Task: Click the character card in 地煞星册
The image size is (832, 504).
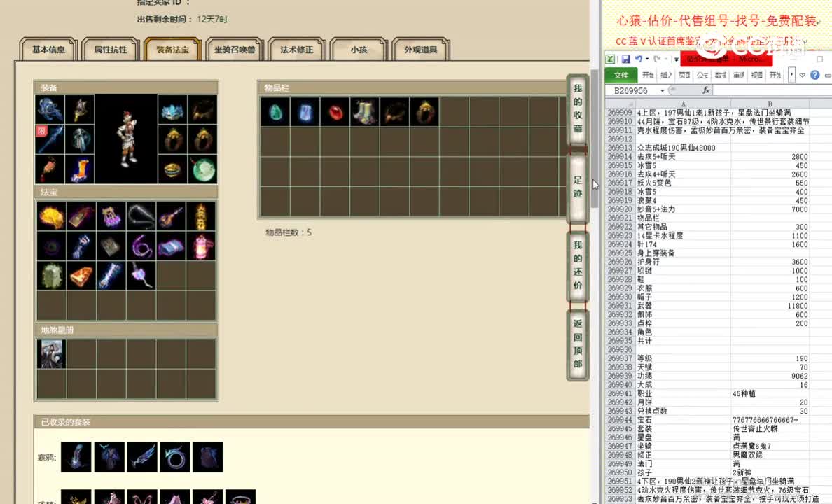Action: point(51,354)
